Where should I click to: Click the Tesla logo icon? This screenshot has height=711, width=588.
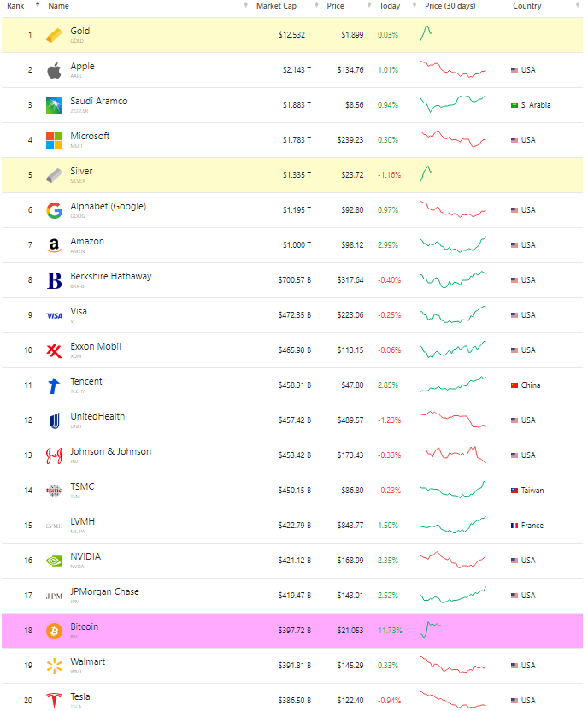pyautogui.click(x=54, y=701)
